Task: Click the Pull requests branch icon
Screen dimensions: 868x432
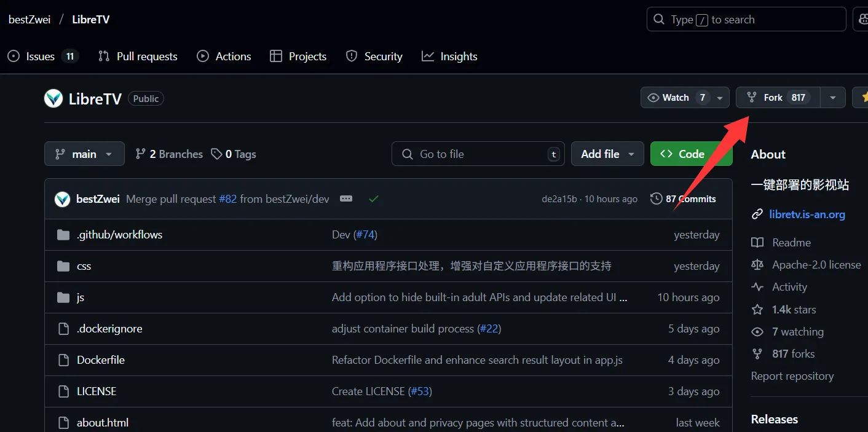Action: coord(104,57)
